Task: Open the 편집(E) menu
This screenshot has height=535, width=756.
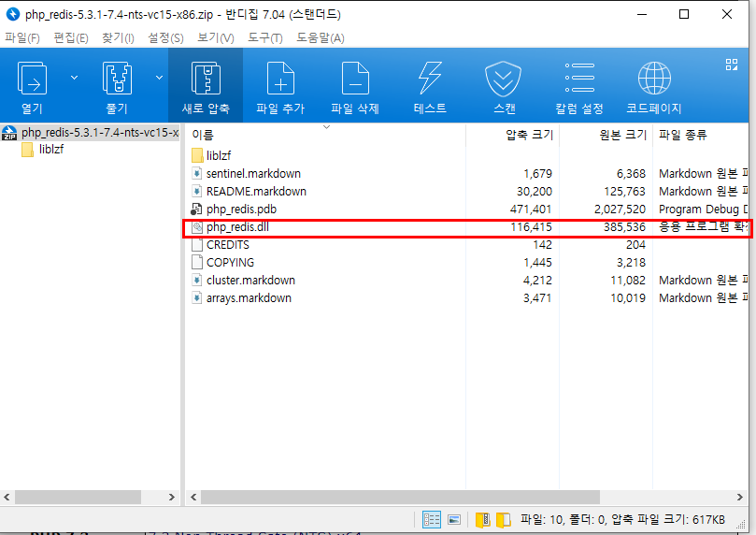Action: tap(71, 37)
